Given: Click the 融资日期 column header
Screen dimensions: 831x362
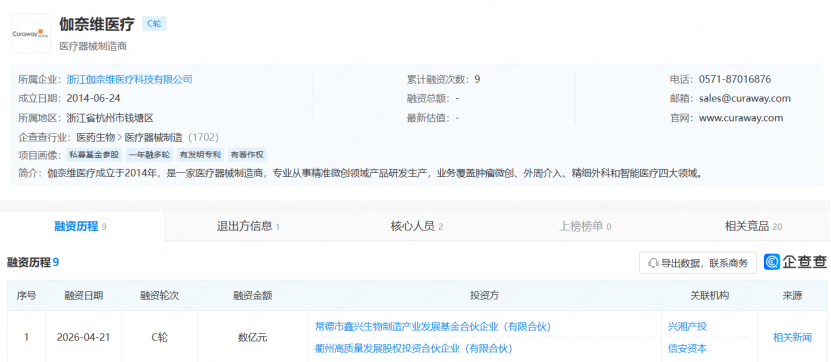Looking at the screenshot, I should [x=84, y=296].
